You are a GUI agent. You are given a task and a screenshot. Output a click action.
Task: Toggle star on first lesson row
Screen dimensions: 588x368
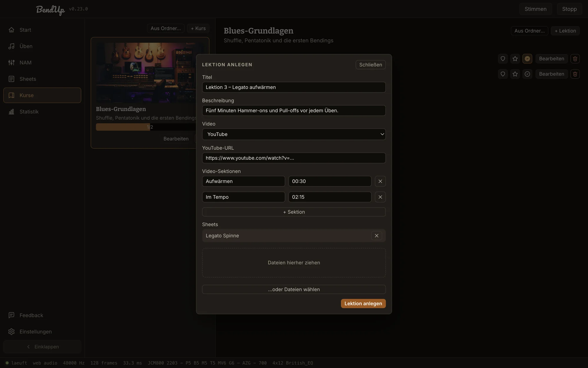point(515,59)
